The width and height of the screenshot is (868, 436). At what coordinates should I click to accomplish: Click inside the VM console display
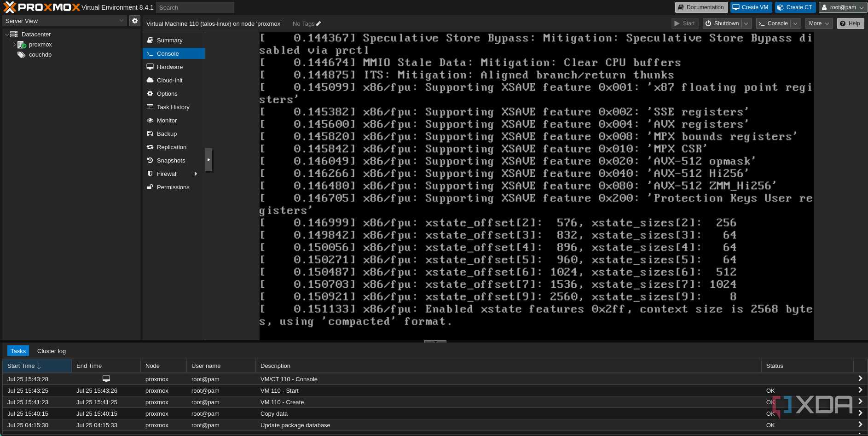536,186
